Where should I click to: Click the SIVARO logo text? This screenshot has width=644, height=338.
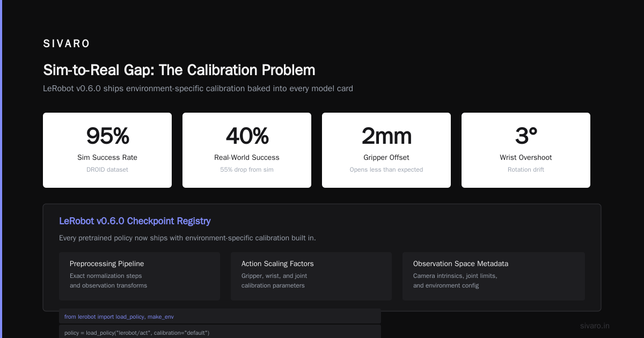click(67, 44)
